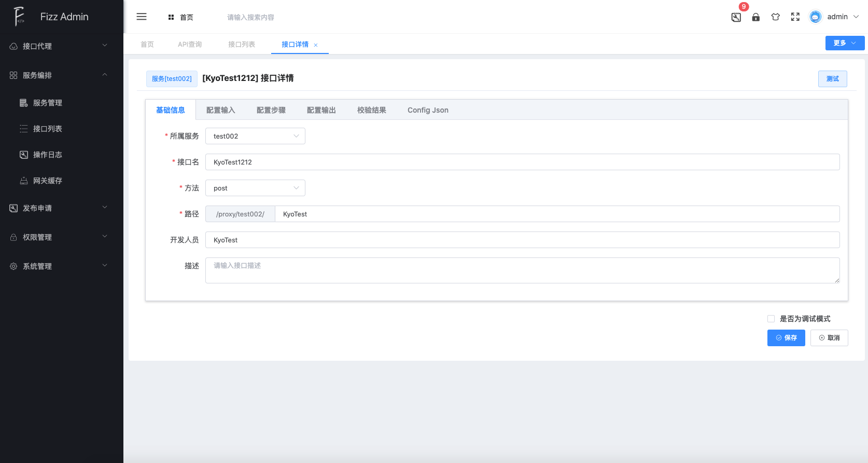Open the 方法 post dropdown
The height and width of the screenshot is (463, 868).
pos(255,188)
